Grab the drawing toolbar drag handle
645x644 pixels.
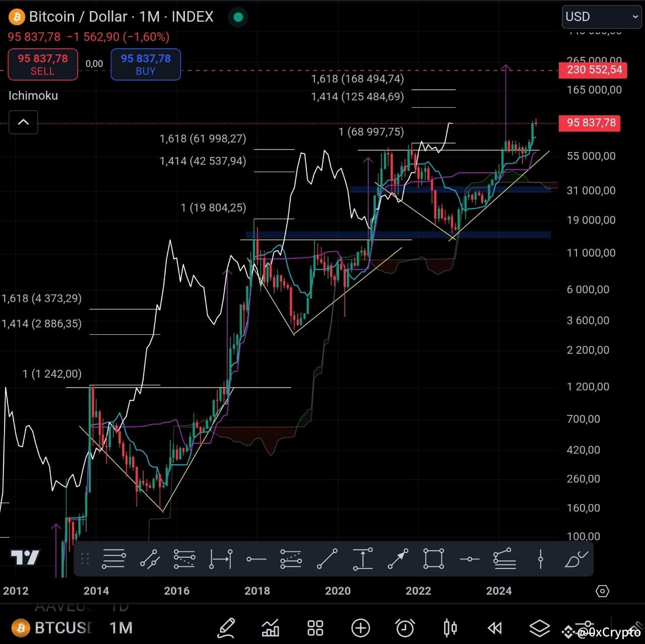85,559
